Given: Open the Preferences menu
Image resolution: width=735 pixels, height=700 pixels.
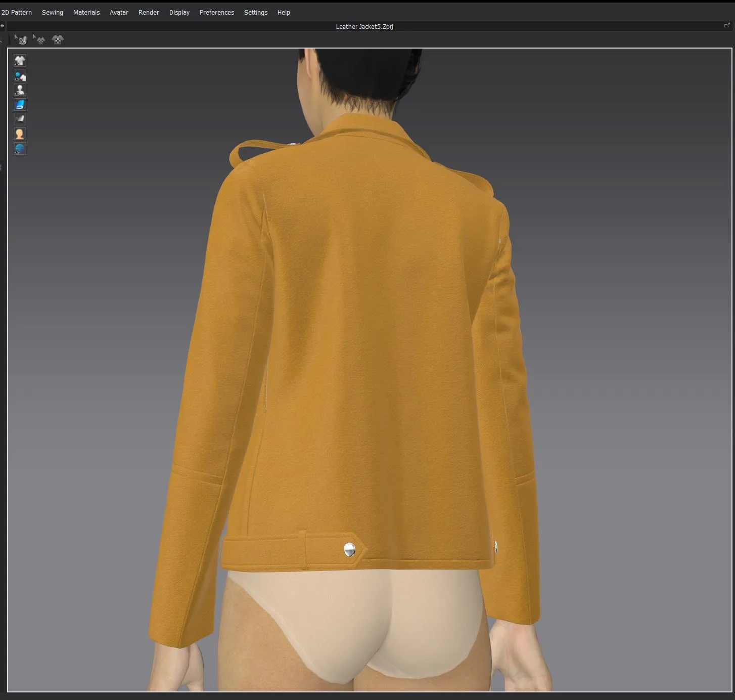Looking at the screenshot, I should 216,12.
